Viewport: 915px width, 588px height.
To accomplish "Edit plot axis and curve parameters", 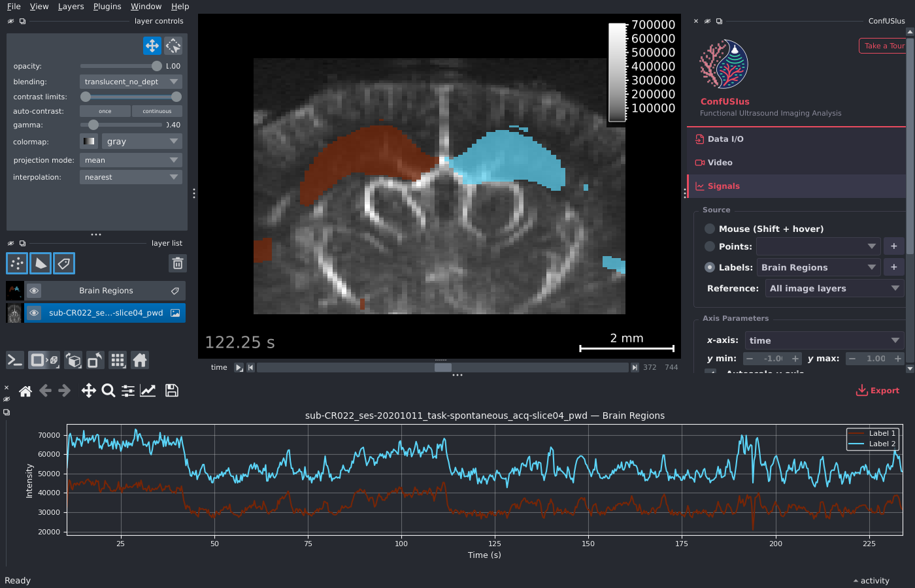I will (x=148, y=391).
